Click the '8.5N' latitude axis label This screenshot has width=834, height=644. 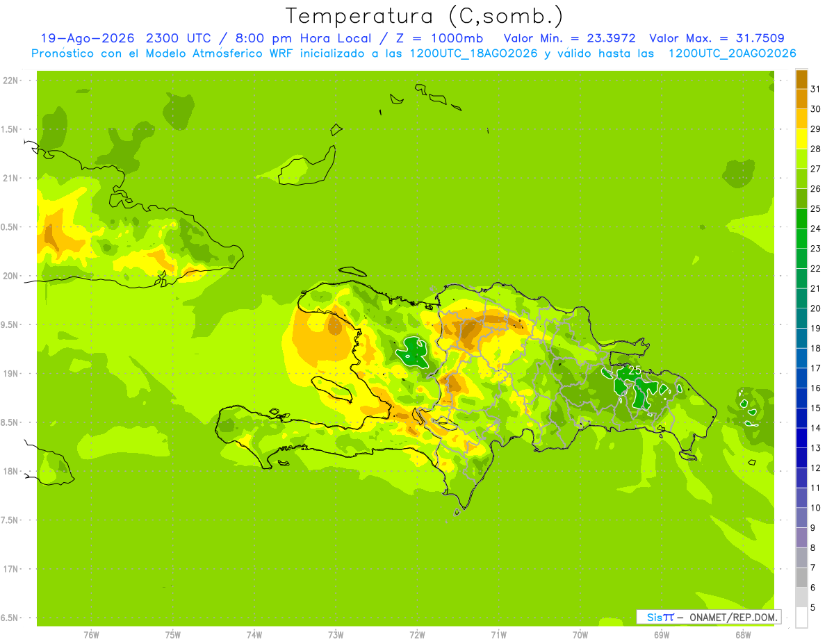[9, 422]
